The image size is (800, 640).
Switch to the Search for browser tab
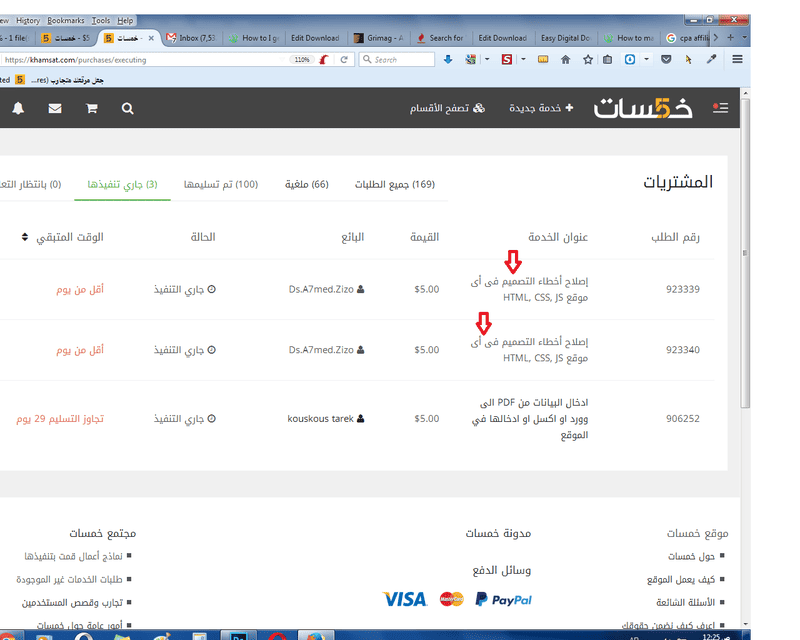point(441,38)
